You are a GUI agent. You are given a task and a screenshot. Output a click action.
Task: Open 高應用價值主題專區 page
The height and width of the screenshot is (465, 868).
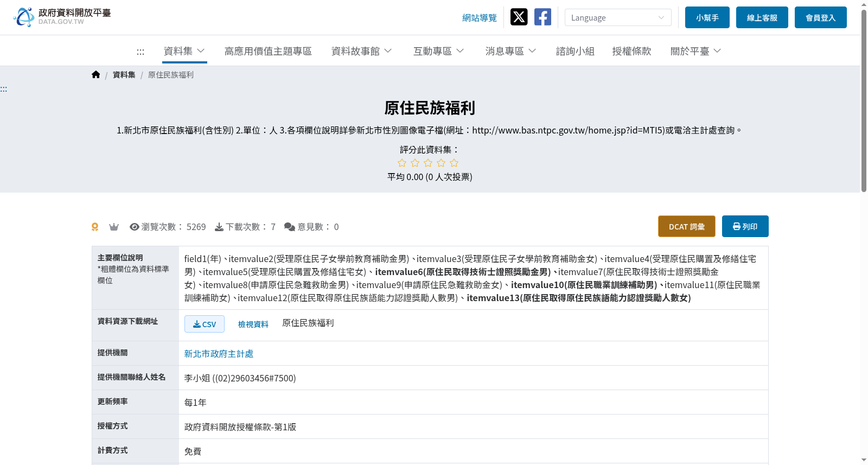(268, 51)
